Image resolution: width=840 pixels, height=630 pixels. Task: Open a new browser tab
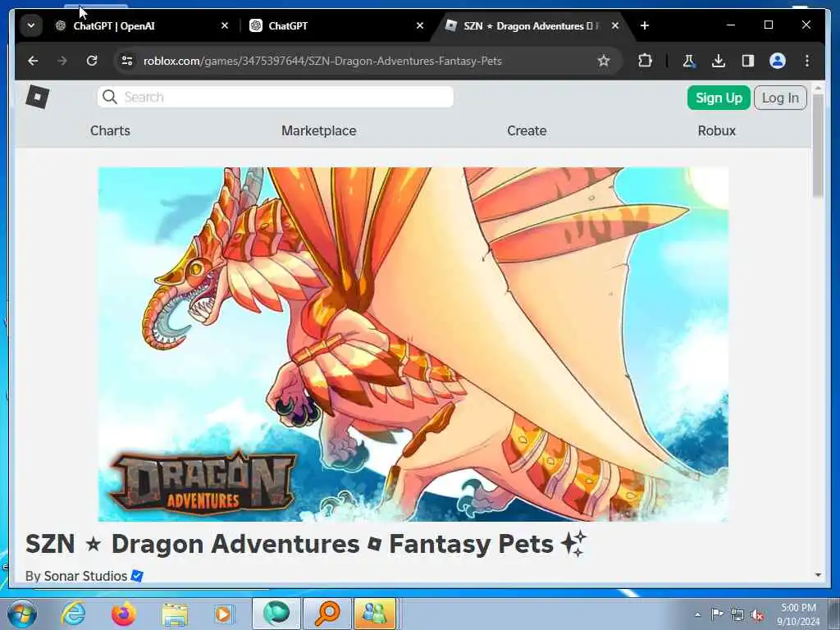coord(645,25)
